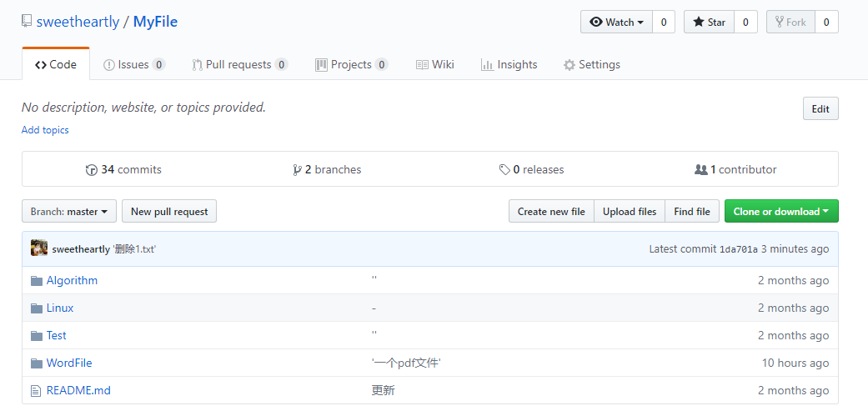
Task: Click the commits history clock icon
Action: 92,170
